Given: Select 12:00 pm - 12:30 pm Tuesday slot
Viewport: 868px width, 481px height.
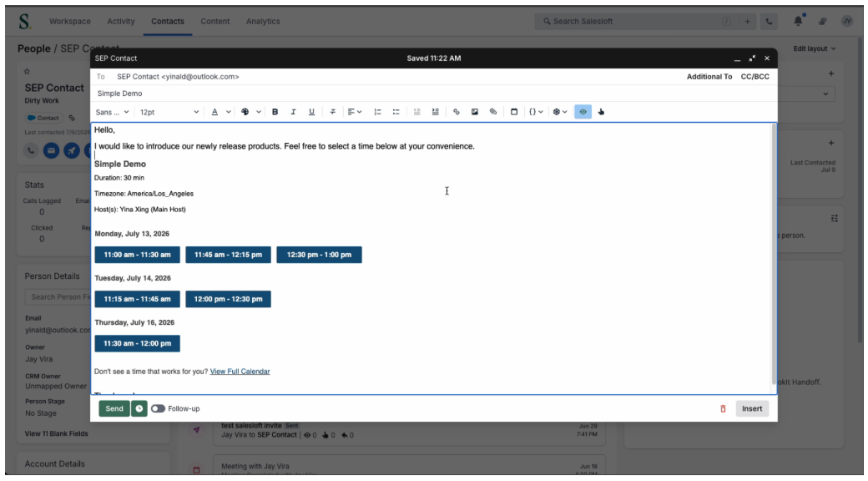Looking at the screenshot, I should pos(228,299).
